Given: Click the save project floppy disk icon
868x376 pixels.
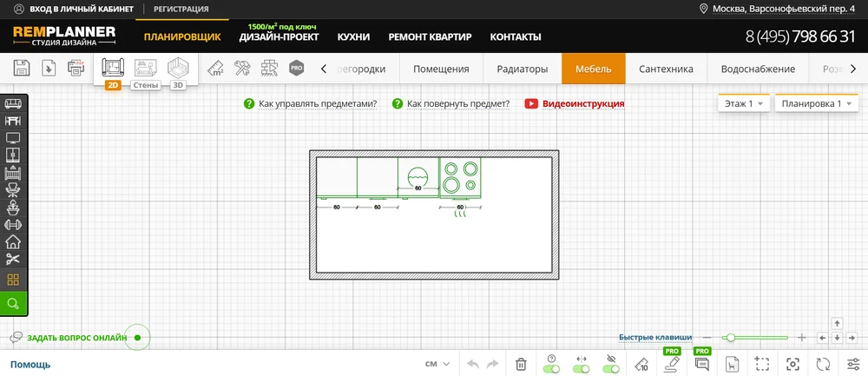Looking at the screenshot, I should [23, 68].
